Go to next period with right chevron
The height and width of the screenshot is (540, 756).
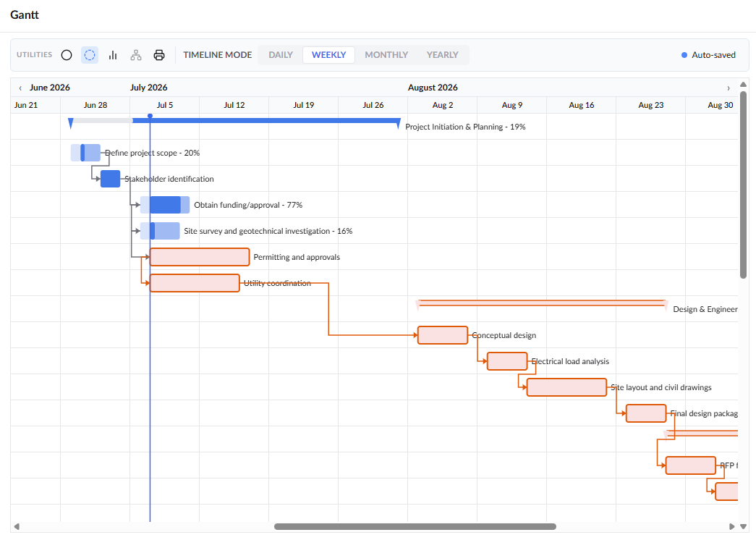(x=729, y=88)
